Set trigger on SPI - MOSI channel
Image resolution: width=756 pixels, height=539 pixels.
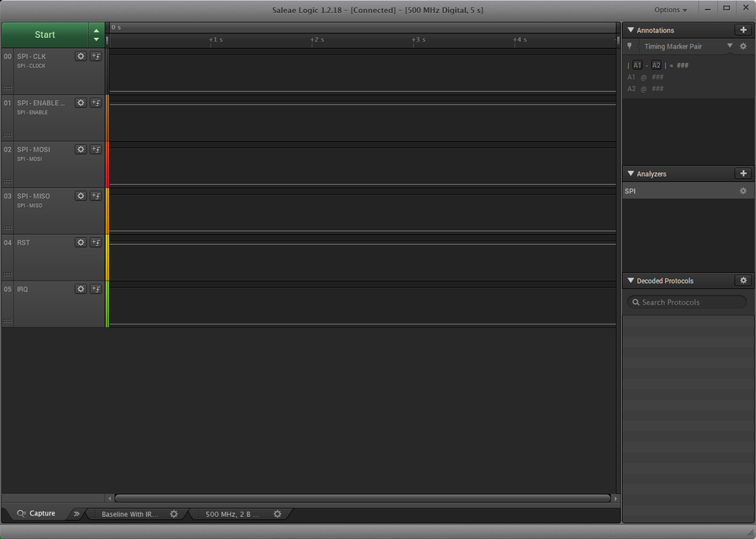tap(96, 149)
